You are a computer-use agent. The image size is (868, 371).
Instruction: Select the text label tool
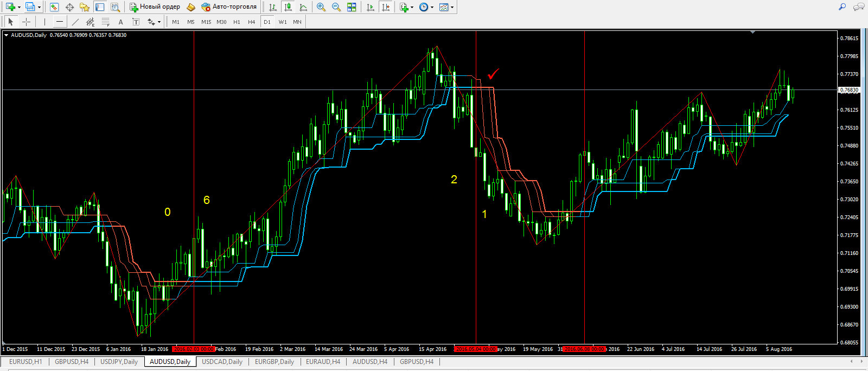pos(136,22)
